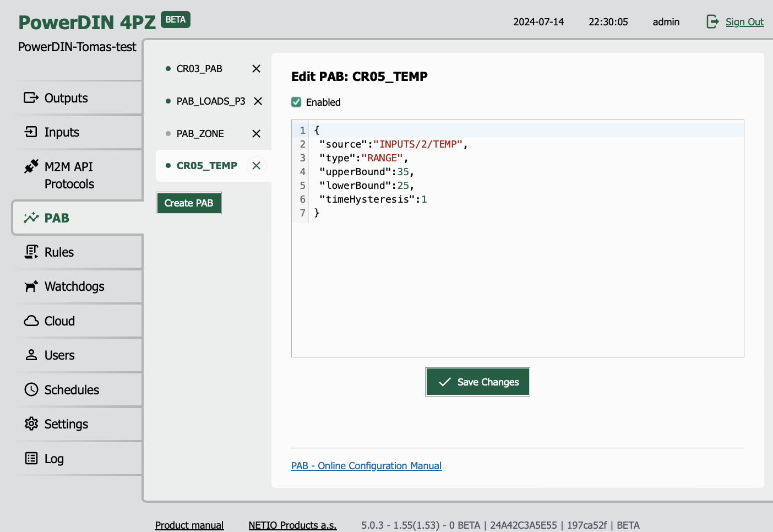Open M2M API Protocols section label

[69, 175]
